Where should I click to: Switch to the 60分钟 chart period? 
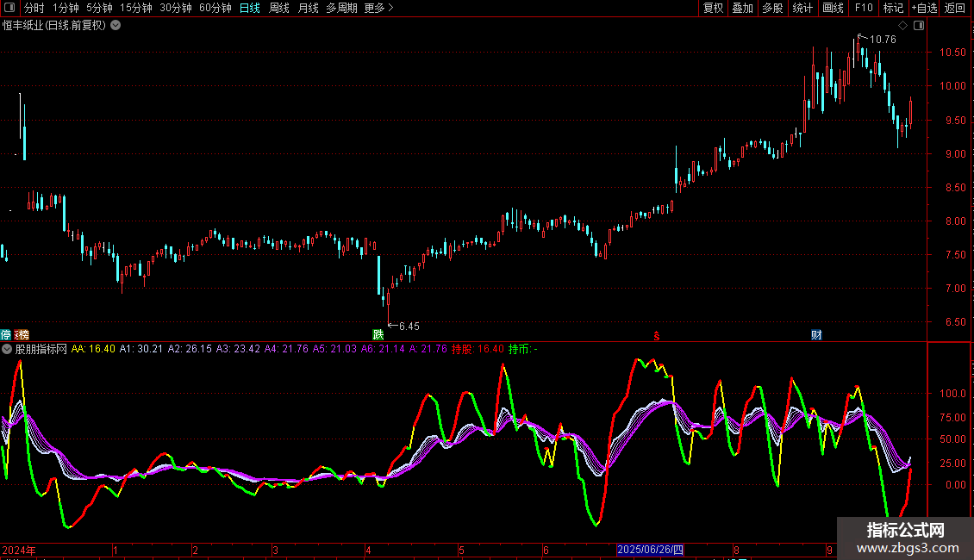[215, 8]
